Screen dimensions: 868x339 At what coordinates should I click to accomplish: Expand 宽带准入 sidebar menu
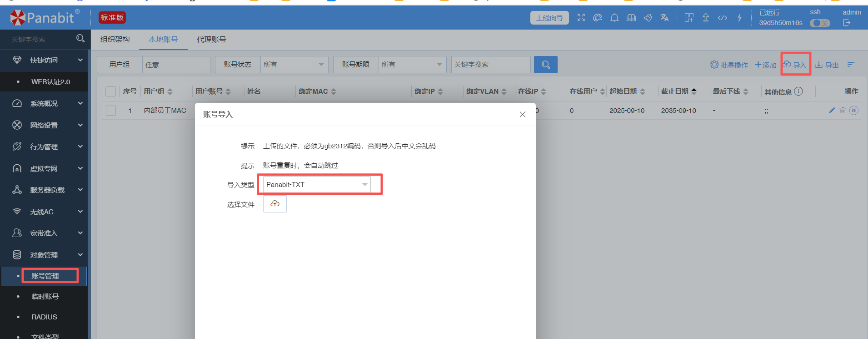pyautogui.click(x=44, y=233)
